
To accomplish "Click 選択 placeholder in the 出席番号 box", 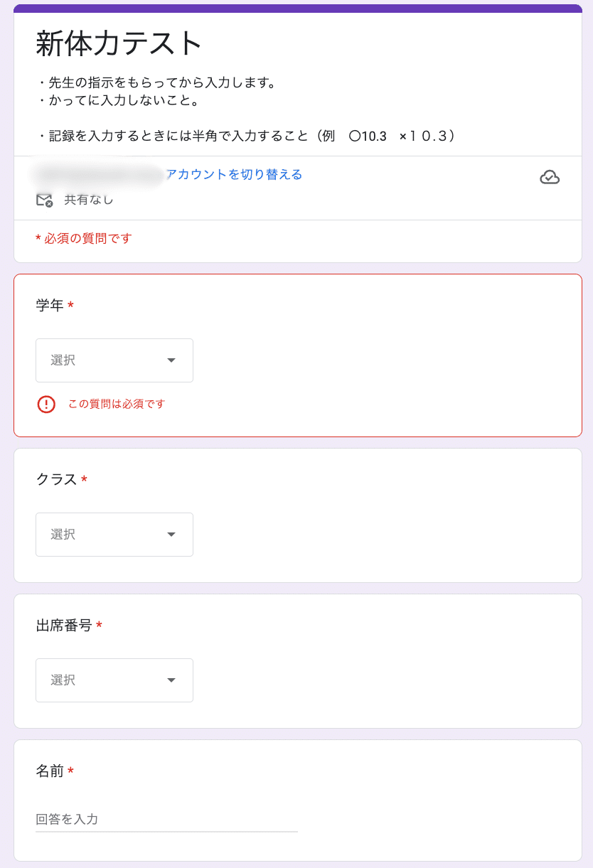I will [x=63, y=680].
